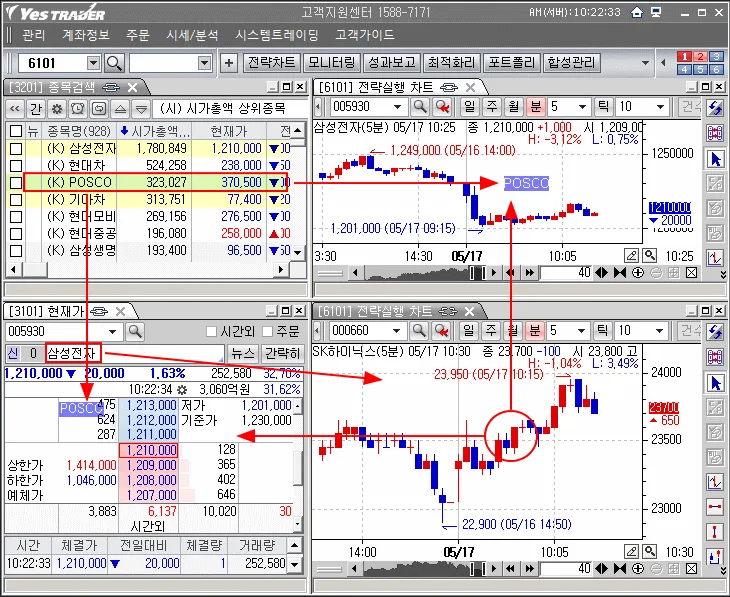
Task: Click the link chain icon on 종목검색 tab
Action: (110, 87)
